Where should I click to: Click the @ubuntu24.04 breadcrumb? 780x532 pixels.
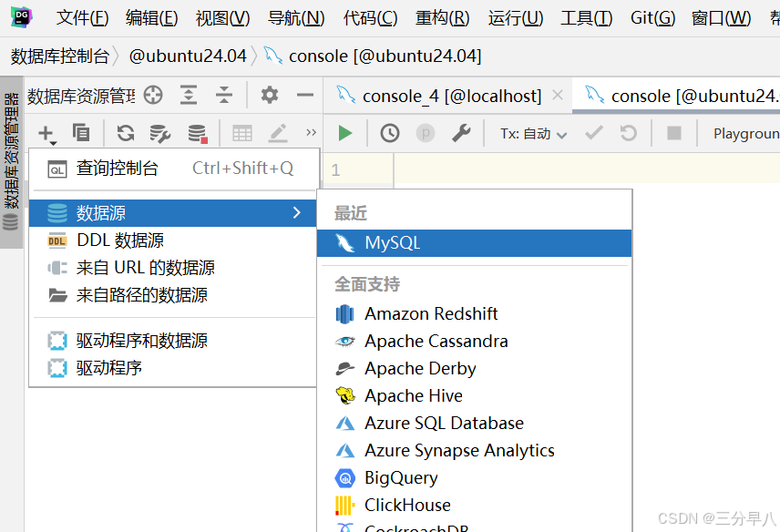[x=188, y=56]
